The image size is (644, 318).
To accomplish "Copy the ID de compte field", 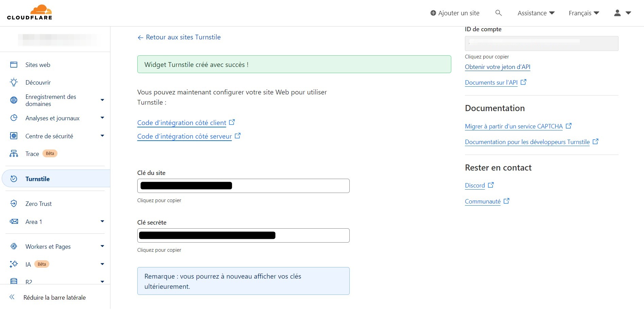I will point(541,43).
